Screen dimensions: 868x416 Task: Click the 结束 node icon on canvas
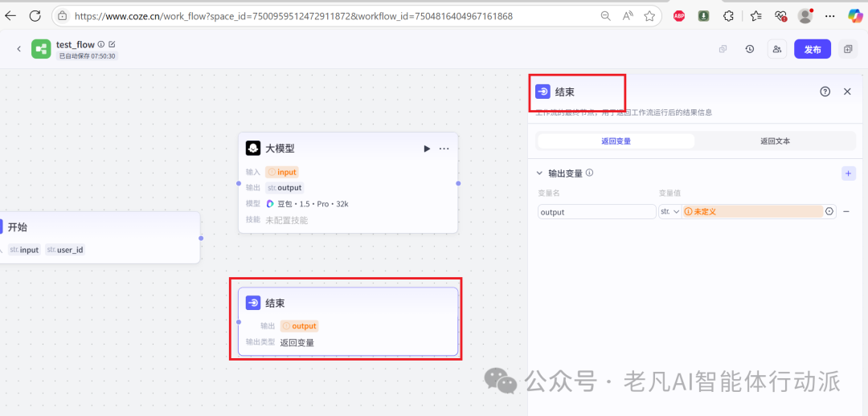253,303
